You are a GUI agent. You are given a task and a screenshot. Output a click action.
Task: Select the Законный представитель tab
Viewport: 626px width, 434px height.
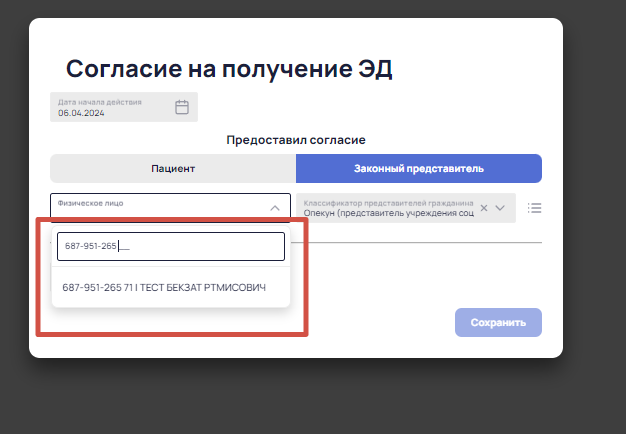click(419, 168)
